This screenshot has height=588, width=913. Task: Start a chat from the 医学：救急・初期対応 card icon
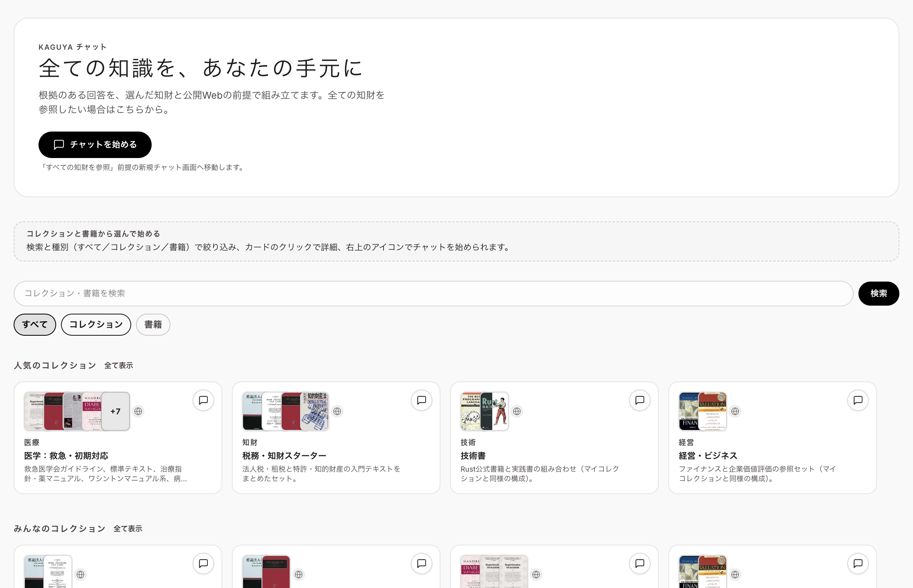tap(203, 400)
